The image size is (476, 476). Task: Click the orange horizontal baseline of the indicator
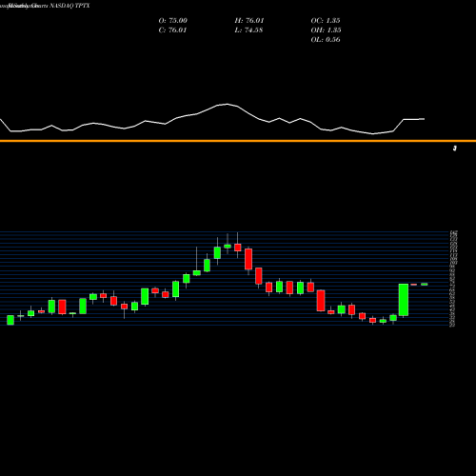coord(238,141)
